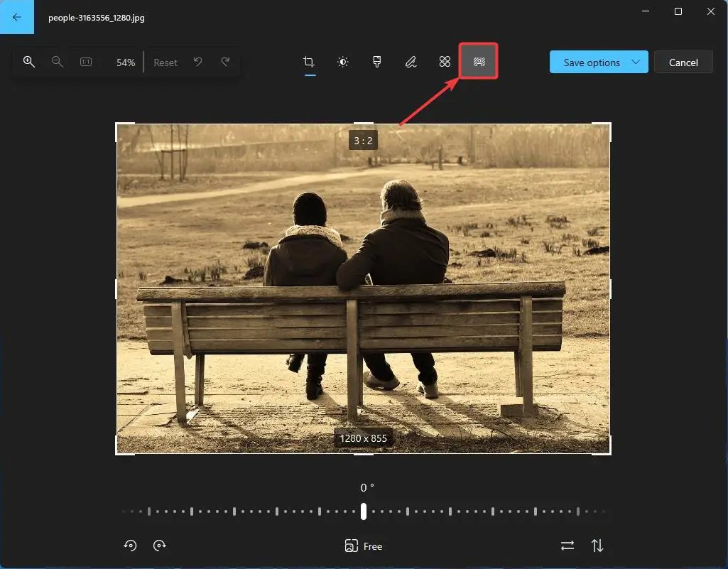Click the 0 ° rotation angle value
The image size is (728, 569).
pyautogui.click(x=366, y=487)
